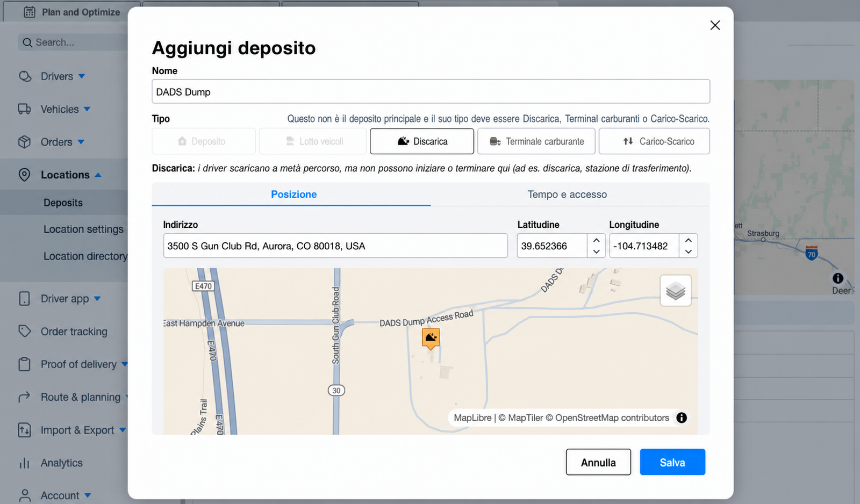
Task: Decrease the Longitudine value
Action: click(689, 251)
